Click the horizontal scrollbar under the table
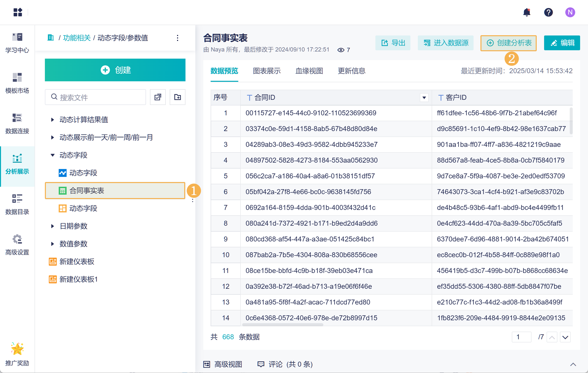The width and height of the screenshot is (588, 373). click(x=283, y=325)
